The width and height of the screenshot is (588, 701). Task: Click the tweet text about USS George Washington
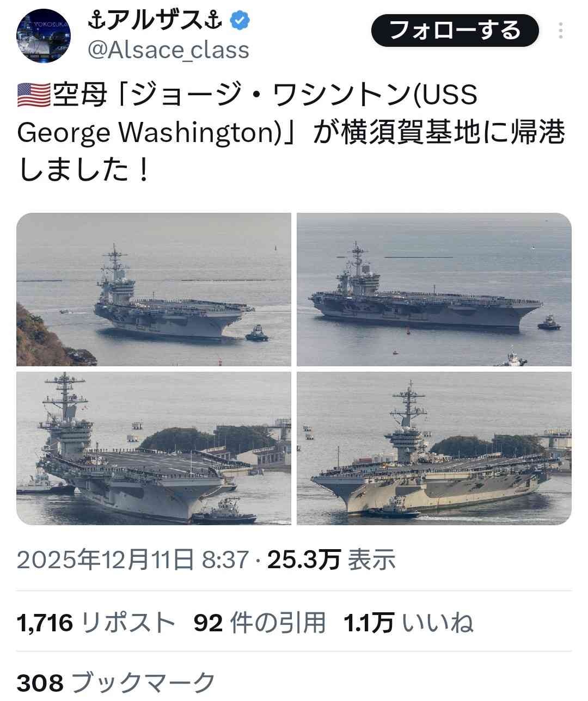[x=291, y=133]
